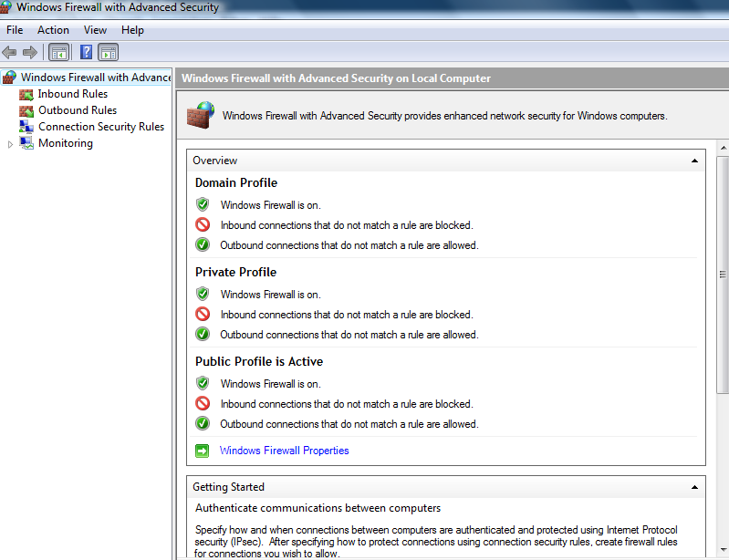The width and height of the screenshot is (729, 560).
Task: Click Domain Profile outbound connections allowed text
Action: (x=349, y=245)
